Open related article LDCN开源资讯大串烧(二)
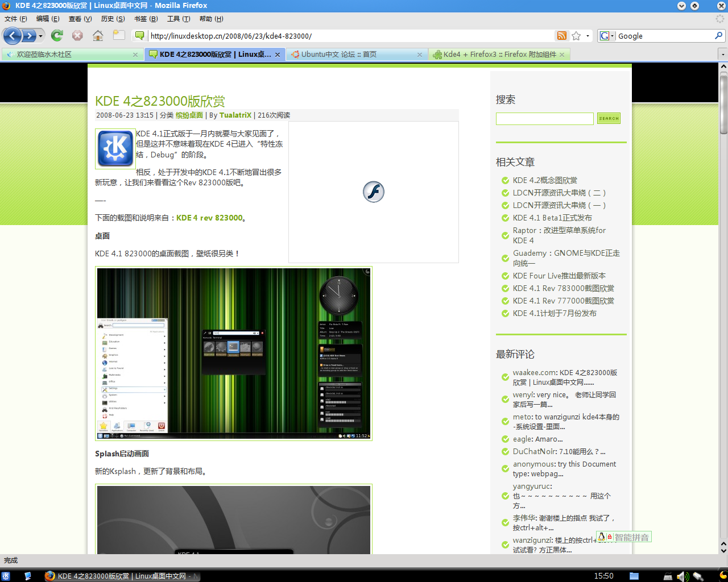This screenshot has height=582, width=728. (560, 193)
